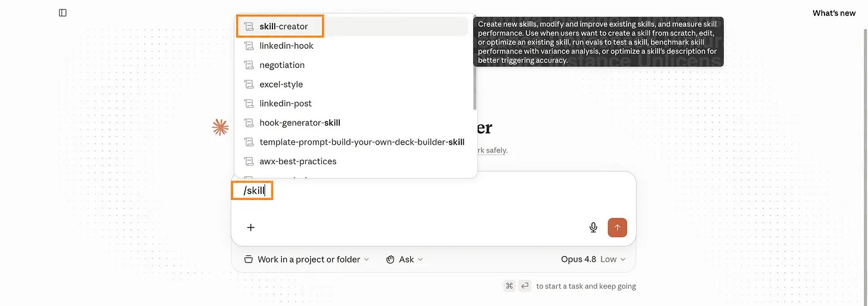Screen dimensions: 868x306
Task: Click the folder icon near Work in a project
Action: click(249, 260)
